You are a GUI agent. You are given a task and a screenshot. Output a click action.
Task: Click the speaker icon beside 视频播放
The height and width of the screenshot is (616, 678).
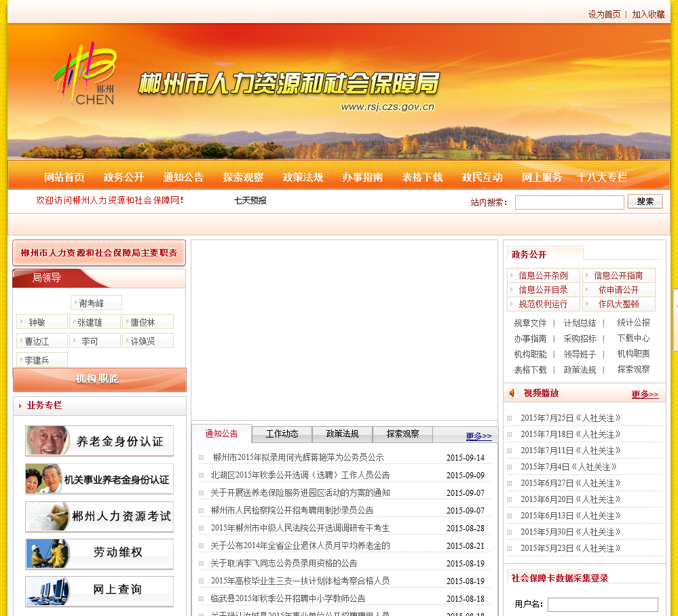[x=512, y=393]
